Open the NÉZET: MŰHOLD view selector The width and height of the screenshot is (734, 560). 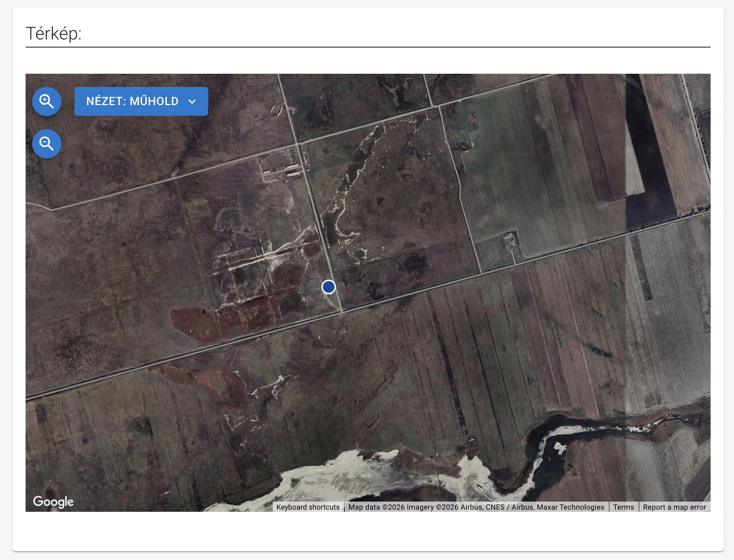[141, 101]
